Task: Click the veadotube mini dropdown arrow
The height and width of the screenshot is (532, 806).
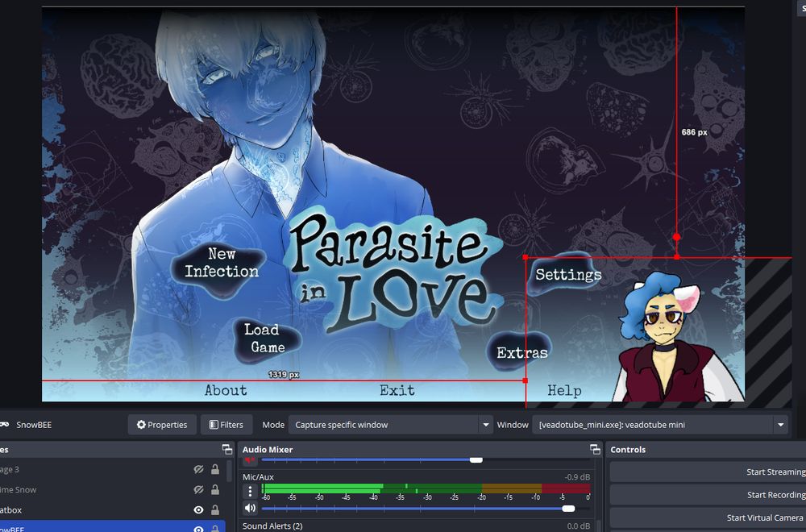Action: [x=780, y=425]
